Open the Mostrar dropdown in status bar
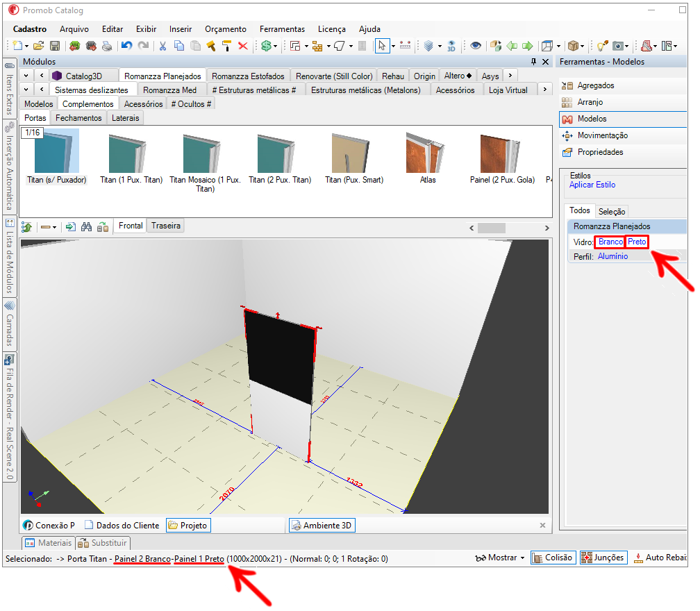Viewport: 700px width, 611px height. coord(499,558)
